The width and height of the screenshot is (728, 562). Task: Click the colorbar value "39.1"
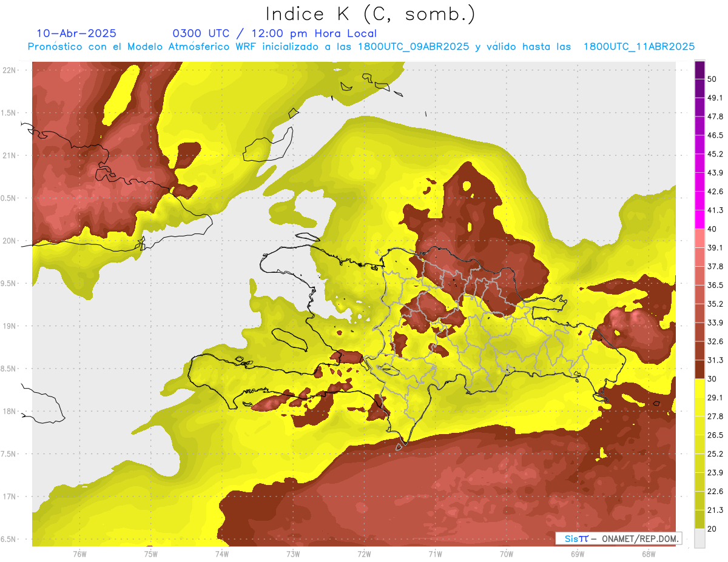[x=715, y=248]
